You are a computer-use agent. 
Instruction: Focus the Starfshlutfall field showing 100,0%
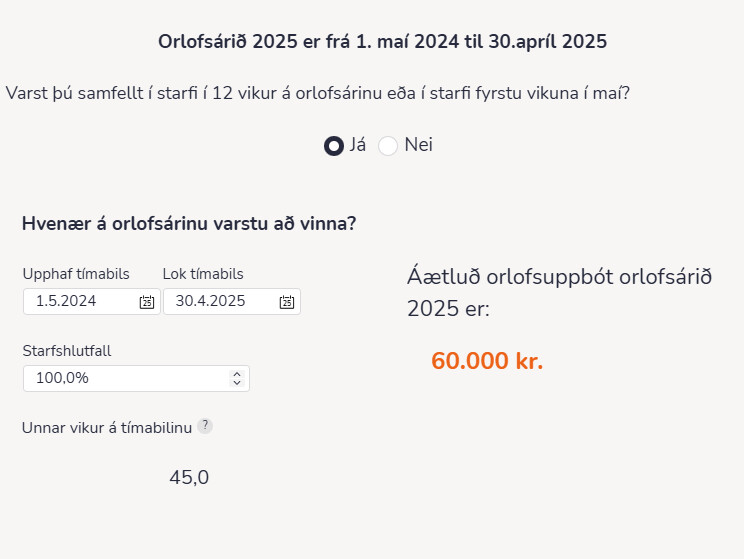coord(120,379)
